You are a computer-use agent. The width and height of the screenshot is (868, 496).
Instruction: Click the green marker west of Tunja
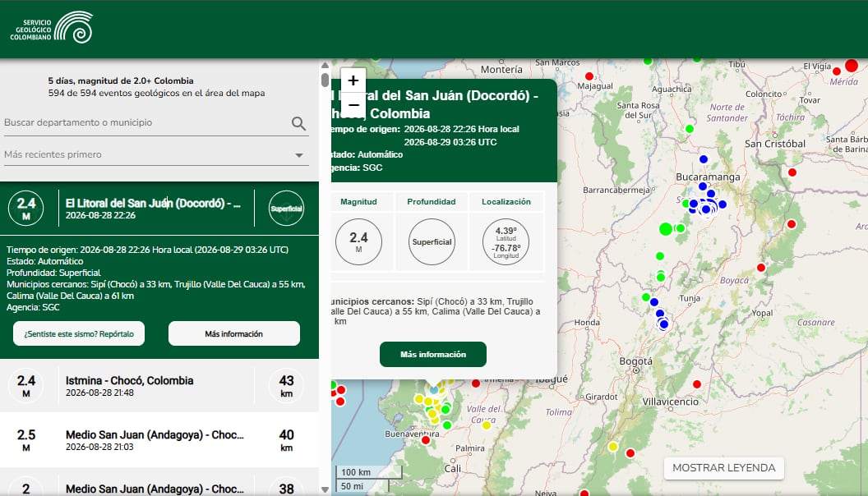click(645, 297)
